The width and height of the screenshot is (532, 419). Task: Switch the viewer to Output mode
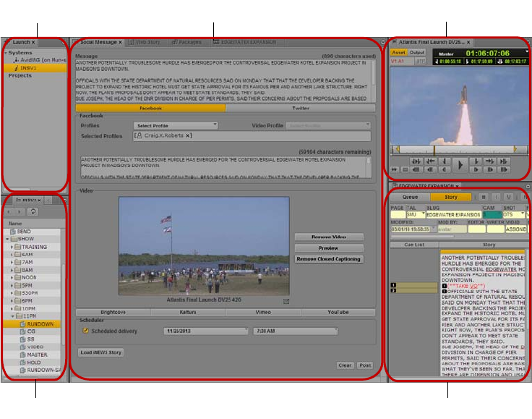click(417, 53)
